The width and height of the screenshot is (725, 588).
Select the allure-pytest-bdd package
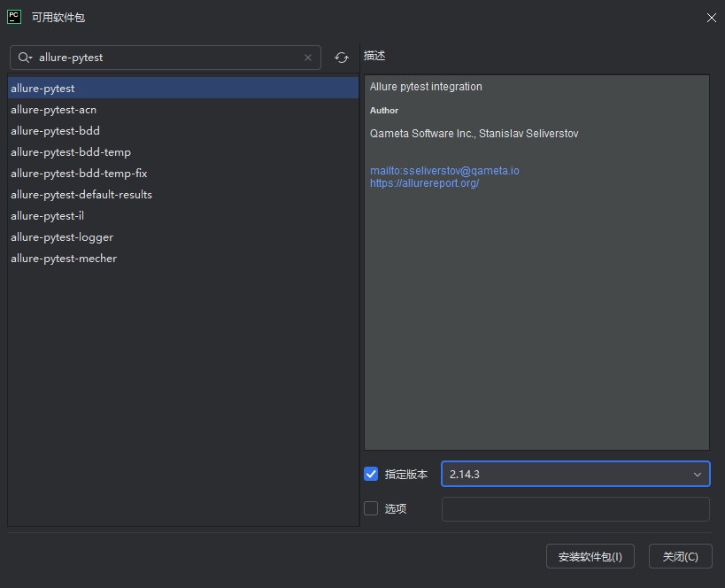pos(183,131)
